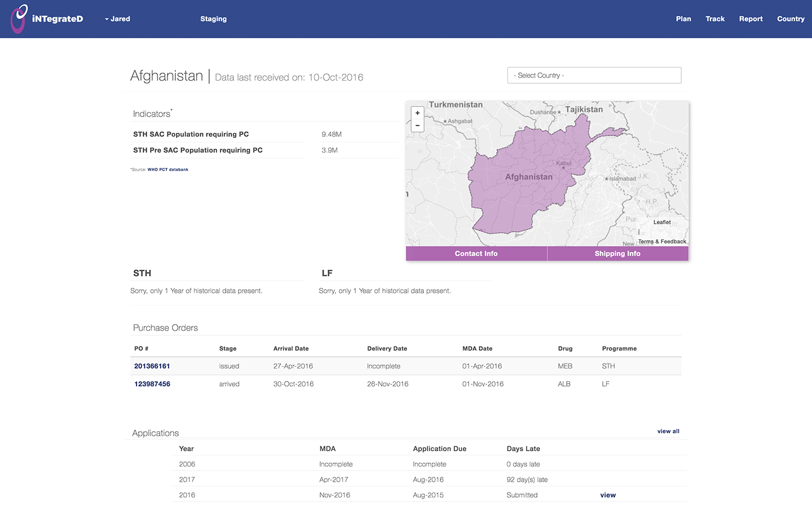View the 2016 submitted application
Image resolution: width=812 pixels, height=506 pixels.
pos(608,495)
